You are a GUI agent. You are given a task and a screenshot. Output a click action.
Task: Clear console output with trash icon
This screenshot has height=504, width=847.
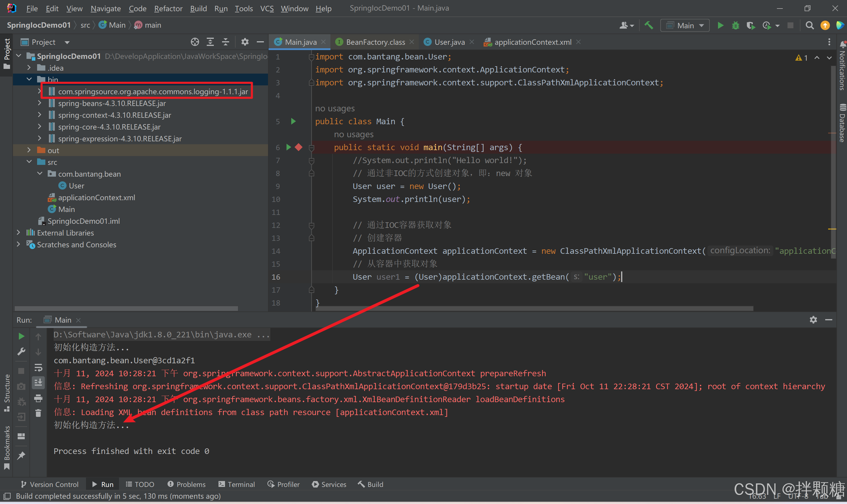pos(38,413)
